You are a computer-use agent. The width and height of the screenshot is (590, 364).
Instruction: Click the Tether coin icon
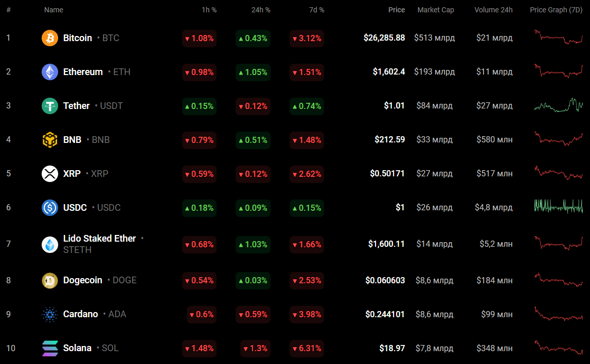click(50, 106)
